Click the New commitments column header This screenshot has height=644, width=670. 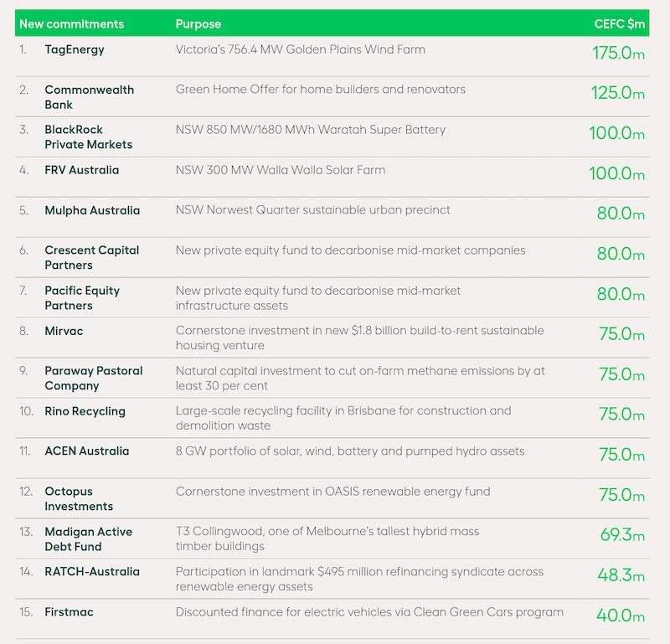72,24
